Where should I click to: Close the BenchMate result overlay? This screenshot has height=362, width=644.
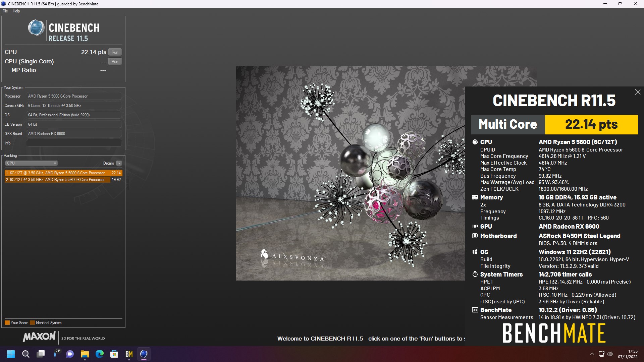tap(638, 92)
